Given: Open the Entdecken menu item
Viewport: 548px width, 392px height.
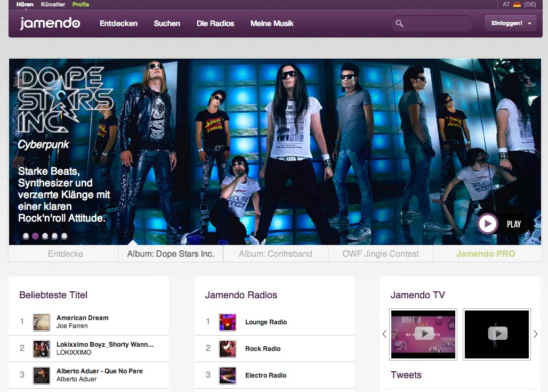Looking at the screenshot, I should (118, 23).
